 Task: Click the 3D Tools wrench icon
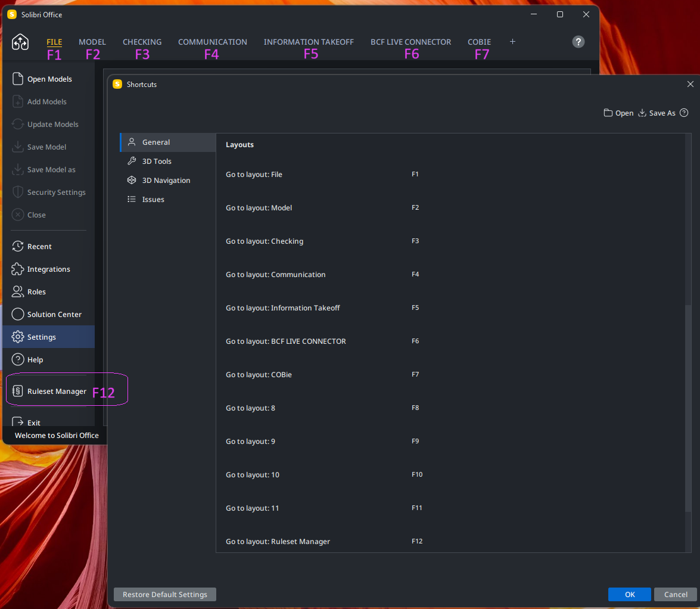(132, 161)
